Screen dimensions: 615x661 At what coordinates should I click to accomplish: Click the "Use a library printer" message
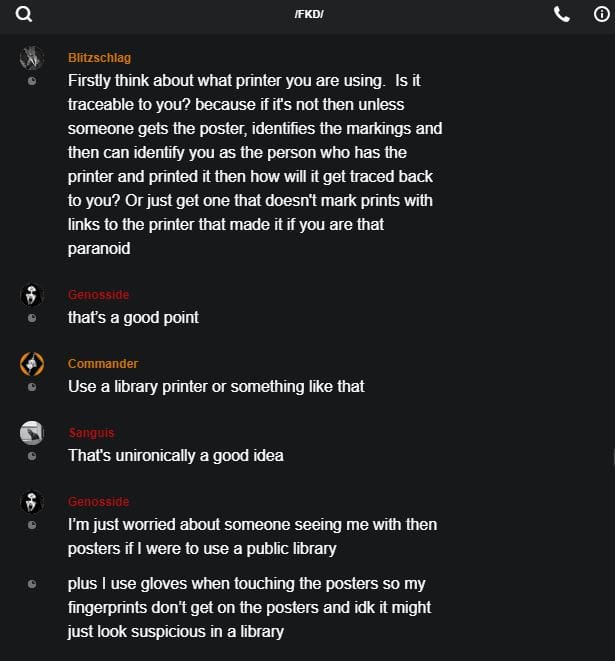(216, 386)
